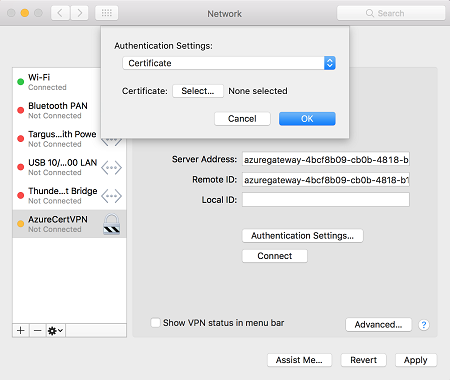Image resolution: width=450 pixels, height=380 pixels.
Task: Click the AzureCertVPN padlock icon
Action: [111, 224]
